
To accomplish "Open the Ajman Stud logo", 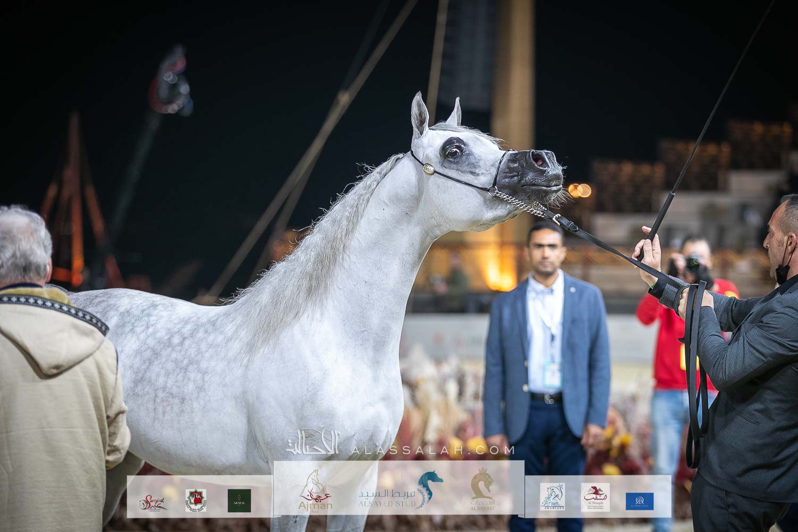I will click(x=316, y=493).
